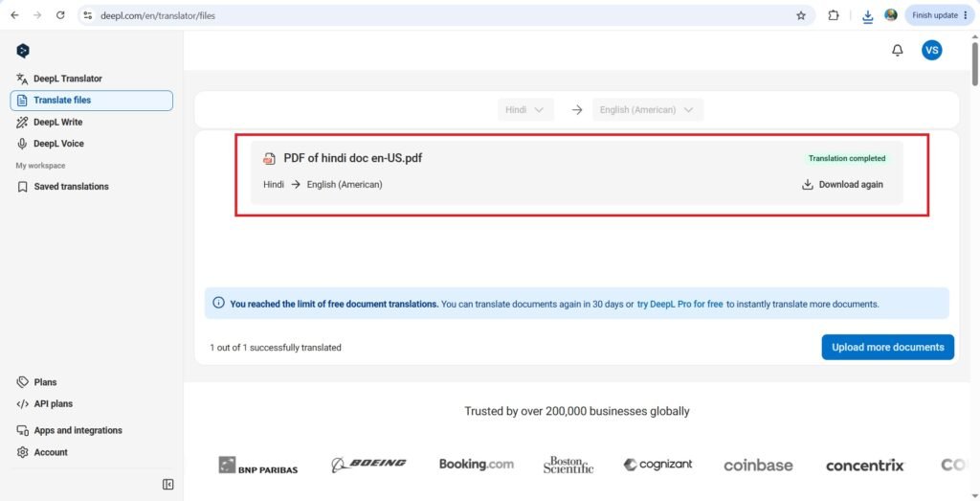This screenshot has height=501, width=980.
Task: Bookmark this page with the star icon
Action: (x=801, y=15)
